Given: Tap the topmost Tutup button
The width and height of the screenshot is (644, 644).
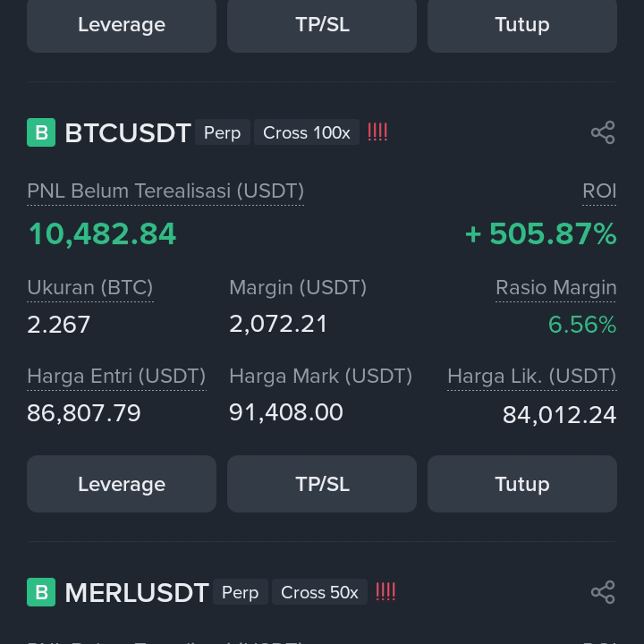Looking at the screenshot, I should point(522,25).
